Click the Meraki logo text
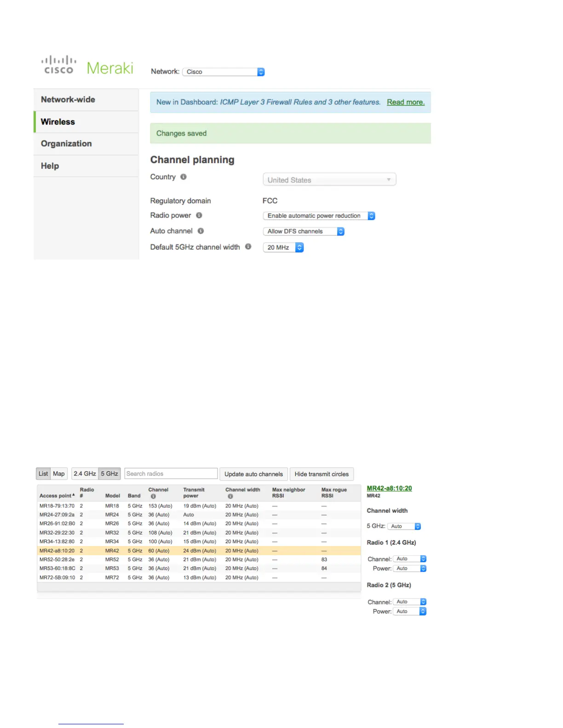The image size is (563, 728). click(x=110, y=68)
